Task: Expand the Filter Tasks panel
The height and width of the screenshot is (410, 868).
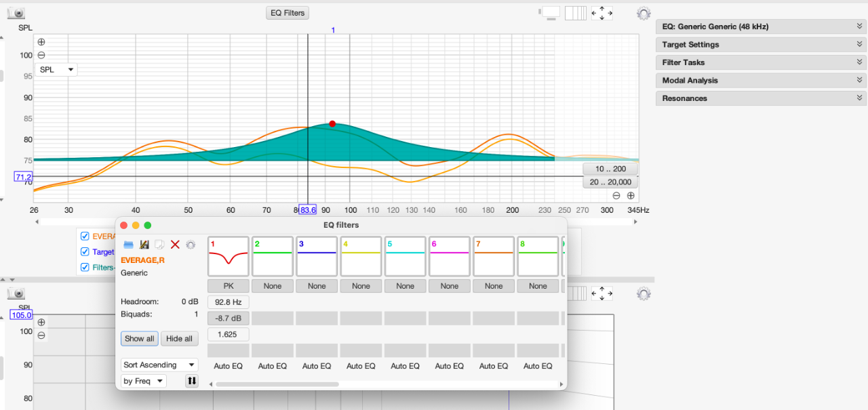Action: (761, 62)
